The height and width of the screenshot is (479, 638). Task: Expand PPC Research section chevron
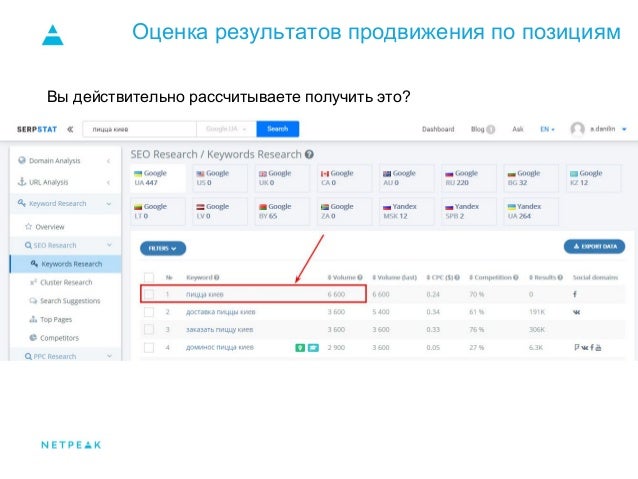pyautogui.click(x=109, y=356)
